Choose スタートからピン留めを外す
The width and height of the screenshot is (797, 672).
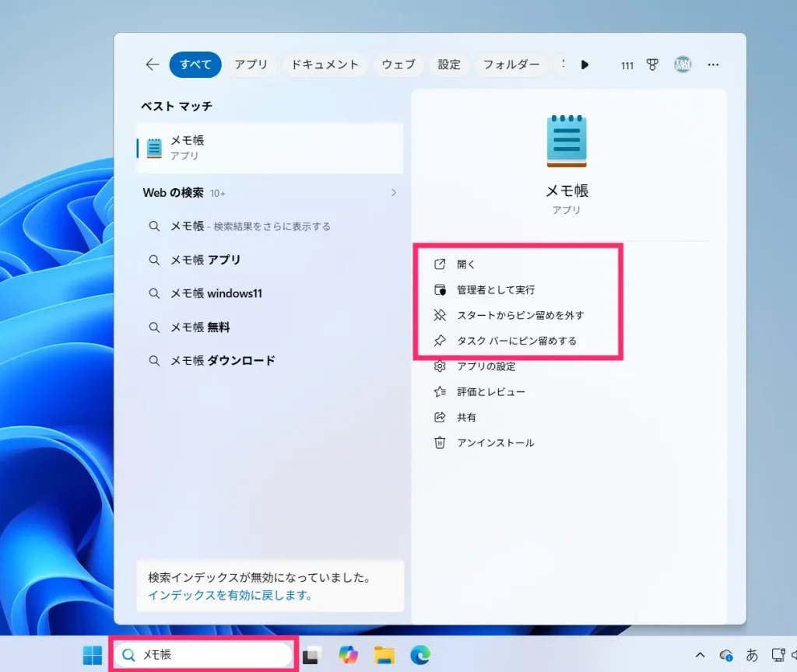click(x=521, y=315)
